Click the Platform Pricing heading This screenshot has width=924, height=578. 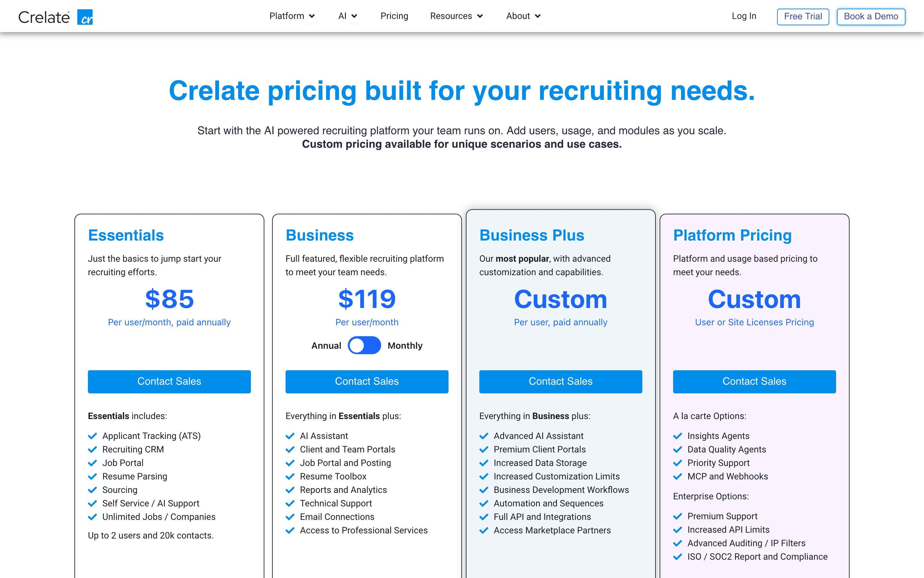tap(732, 235)
